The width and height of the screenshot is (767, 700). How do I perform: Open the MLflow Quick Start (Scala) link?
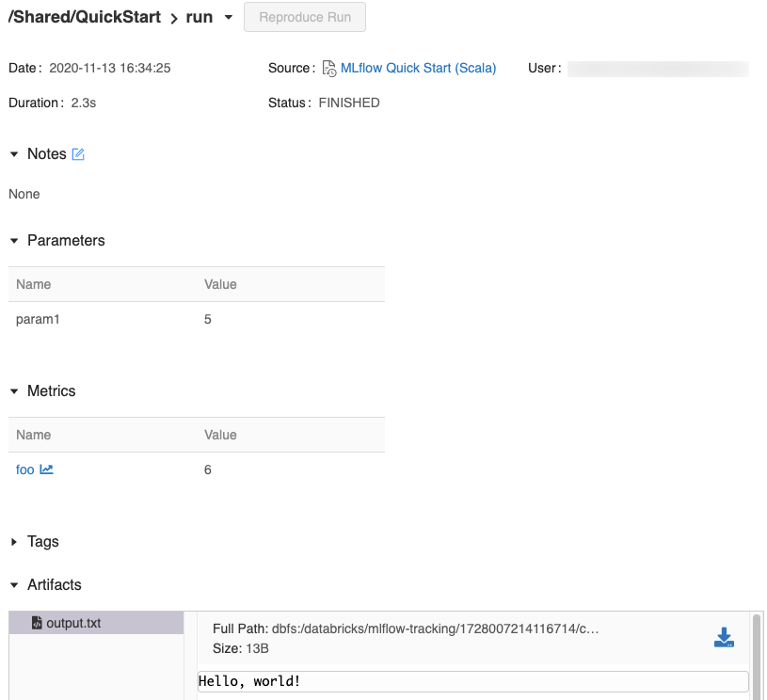coord(418,68)
